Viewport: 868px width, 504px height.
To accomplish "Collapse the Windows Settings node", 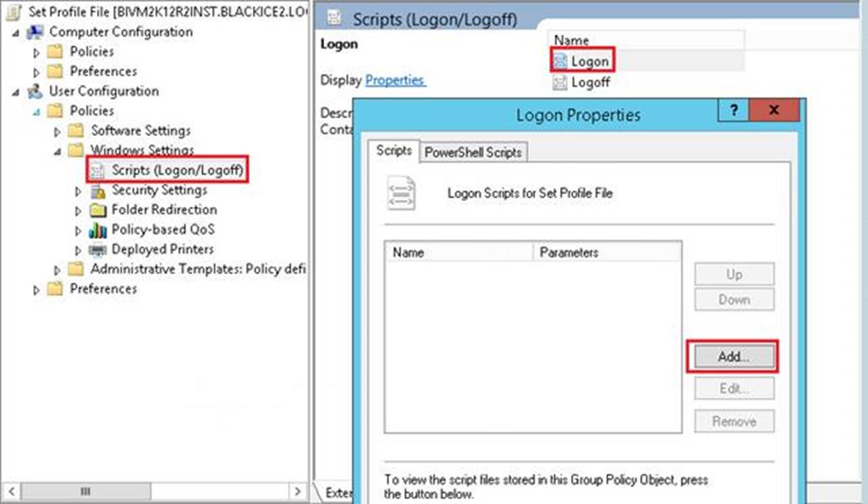I will coord(58,151).
